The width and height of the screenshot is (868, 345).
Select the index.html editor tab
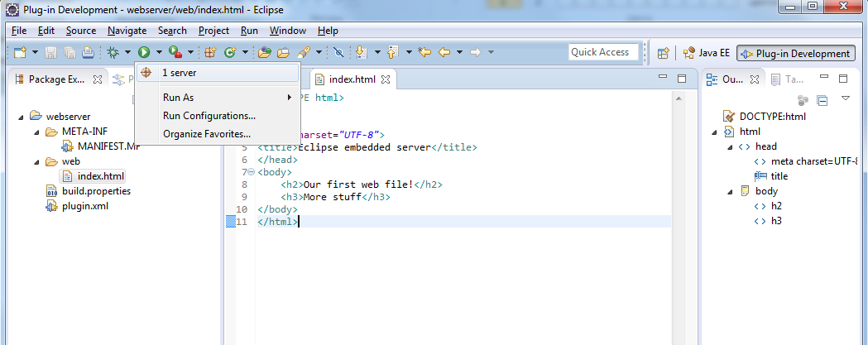[x=353, y=79]
